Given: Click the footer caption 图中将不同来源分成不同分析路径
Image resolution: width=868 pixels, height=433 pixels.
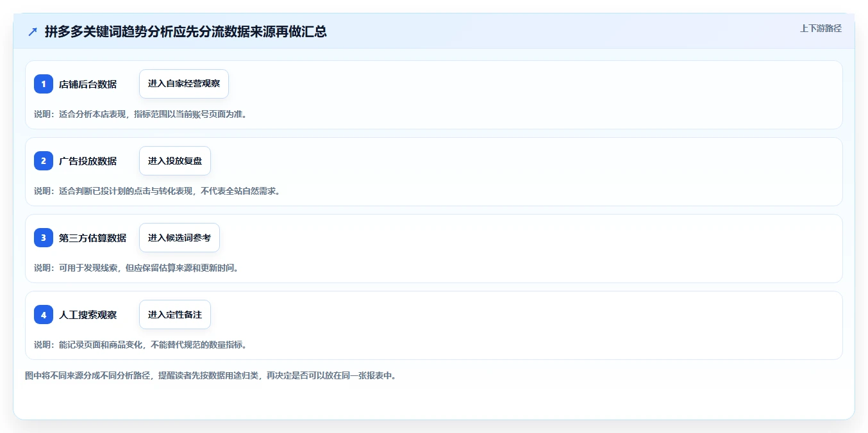Looking at the screenshot, I should 88,375.
